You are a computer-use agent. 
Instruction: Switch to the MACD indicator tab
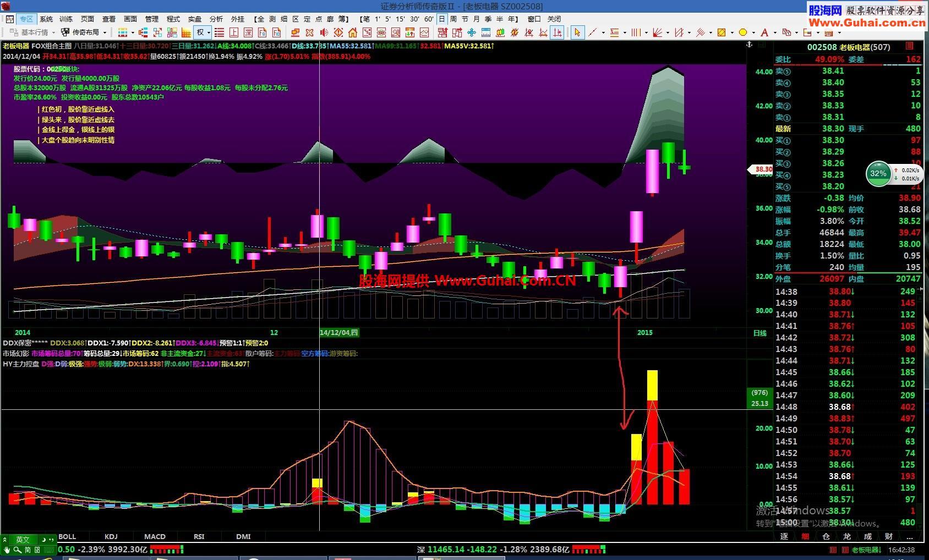coord(155,536)
